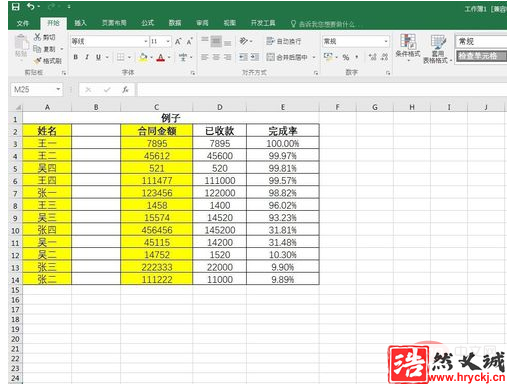Undo the last action

pyautogui.click(x=30, y=6)
